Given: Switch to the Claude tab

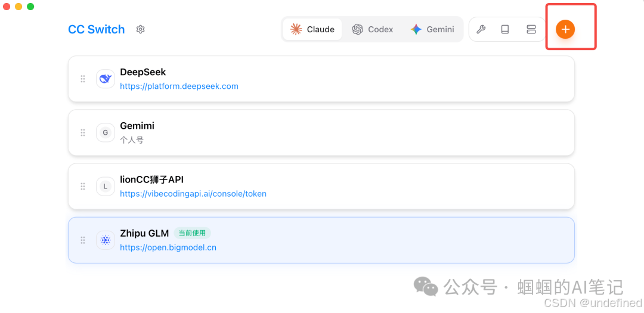Looking at the screenshot, I should click(x=312, y=29).
